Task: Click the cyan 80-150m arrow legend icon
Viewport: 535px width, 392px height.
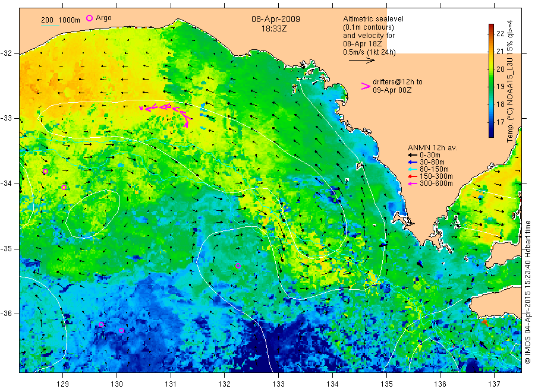Action: click(x=413, y=169)
